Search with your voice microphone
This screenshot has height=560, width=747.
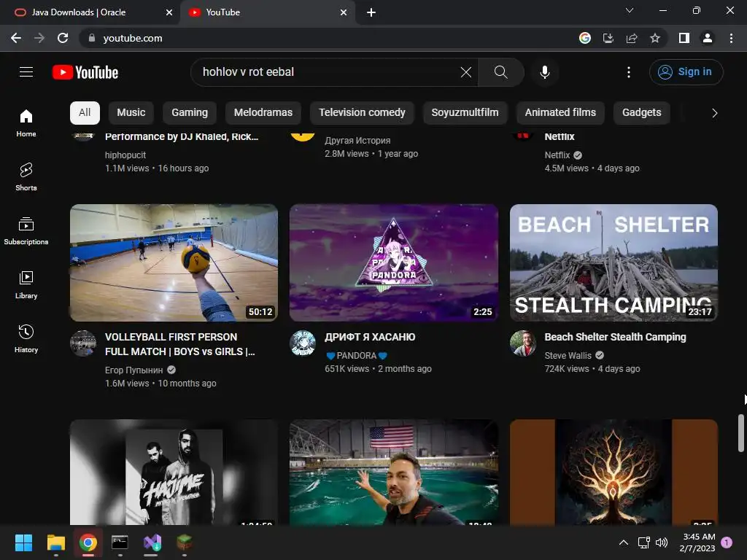tap(545, 72)
